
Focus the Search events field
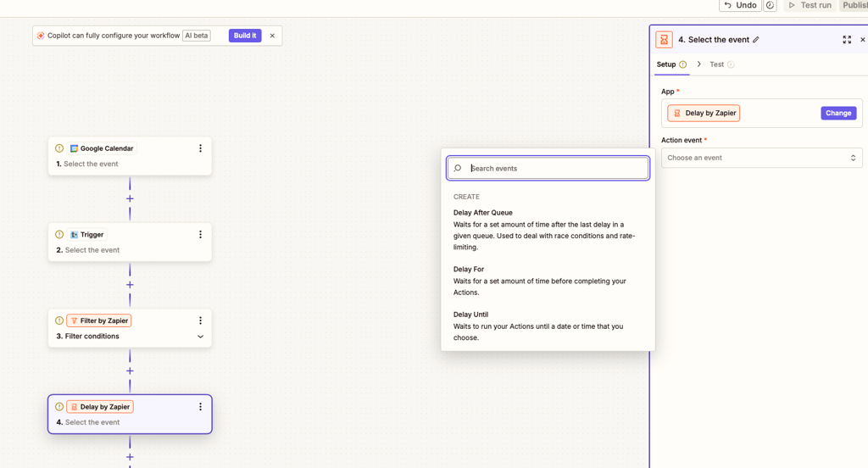click(x=548, y=169)
